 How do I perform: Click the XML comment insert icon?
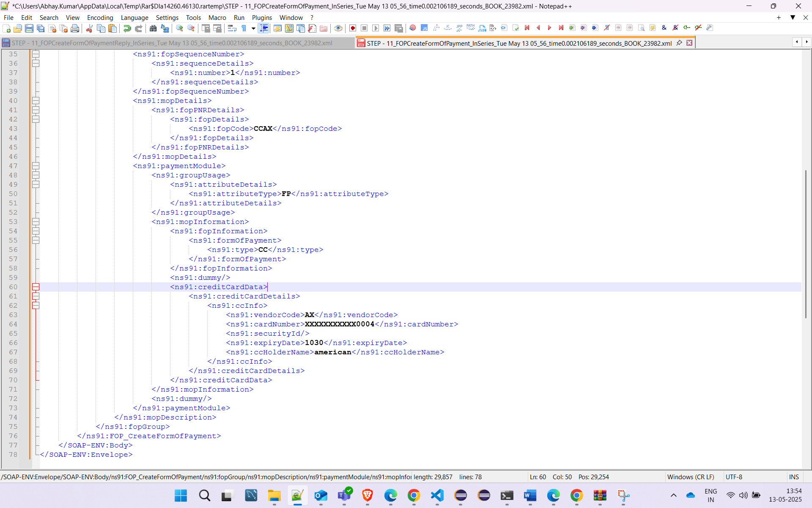pyautogui.click(x=687, y=28)
